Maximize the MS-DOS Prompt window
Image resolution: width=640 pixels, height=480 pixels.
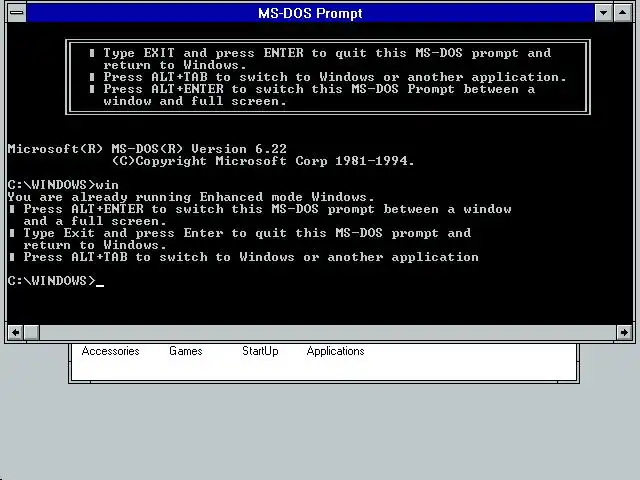[x=622, y=13]
